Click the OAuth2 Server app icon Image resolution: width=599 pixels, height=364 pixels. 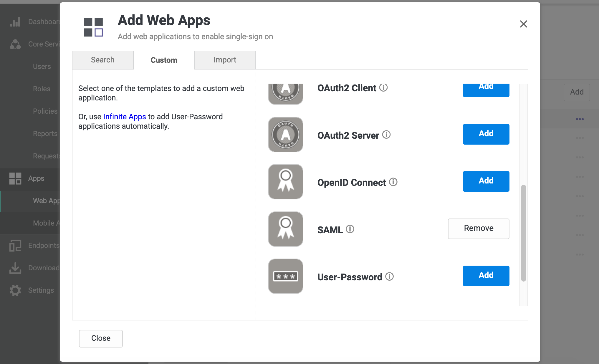click(x=285, y=135)
